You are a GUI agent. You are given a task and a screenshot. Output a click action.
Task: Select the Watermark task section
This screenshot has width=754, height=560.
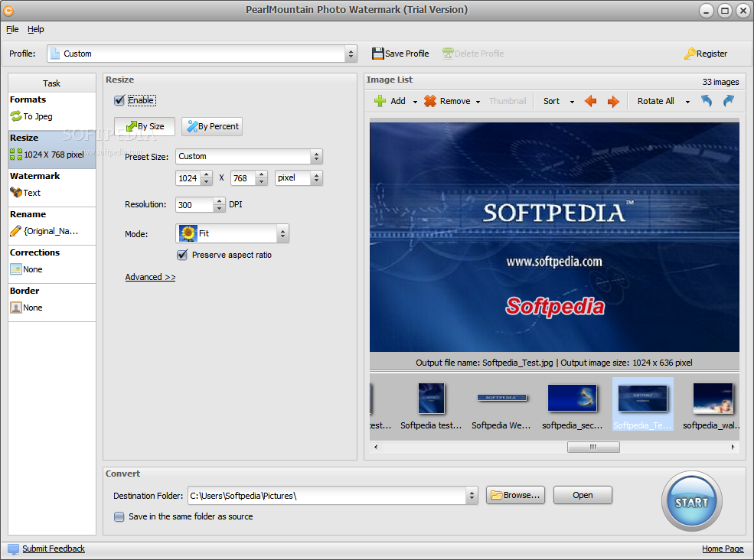(x=52, y=187)
